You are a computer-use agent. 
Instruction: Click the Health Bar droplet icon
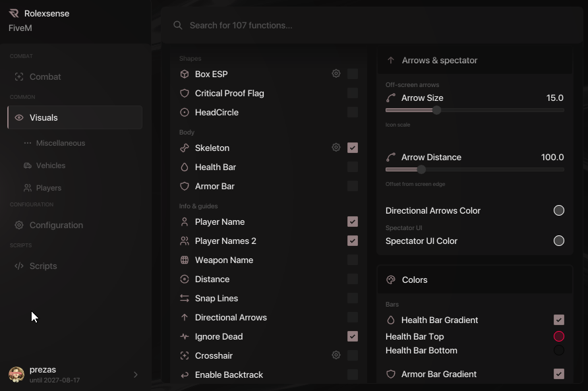point(185,167)
